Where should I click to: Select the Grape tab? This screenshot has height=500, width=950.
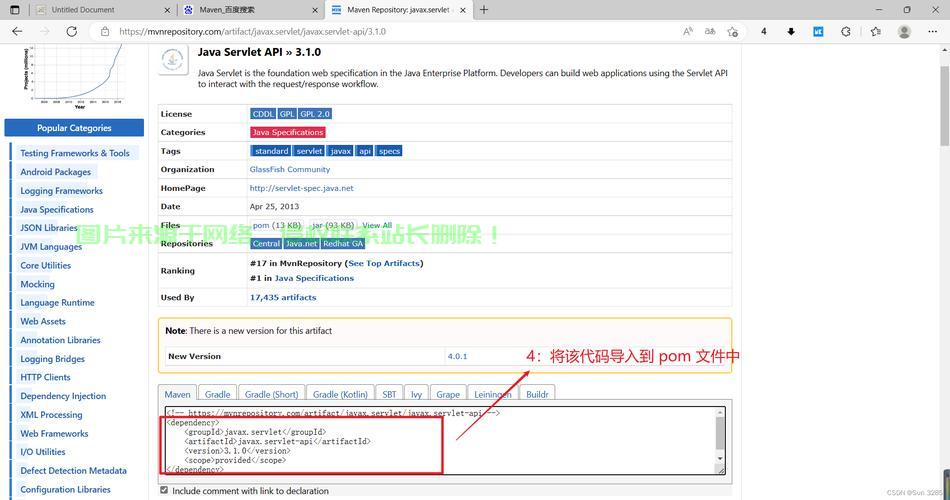[x=448, y=394]
